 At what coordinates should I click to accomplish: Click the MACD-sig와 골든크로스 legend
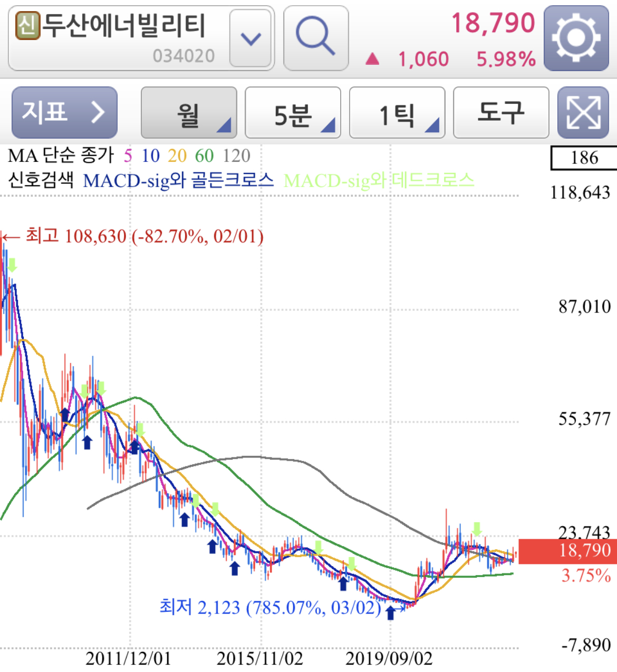click(178, 181)
